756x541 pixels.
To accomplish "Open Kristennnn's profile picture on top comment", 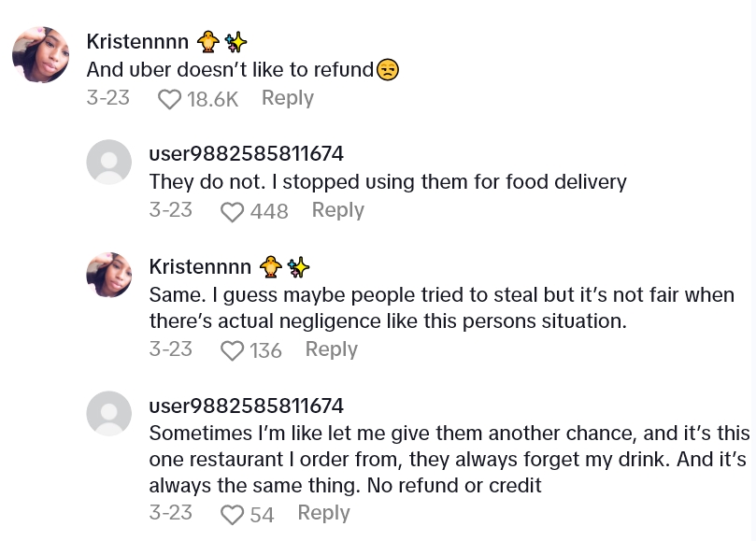I will (x=40, y=54).
